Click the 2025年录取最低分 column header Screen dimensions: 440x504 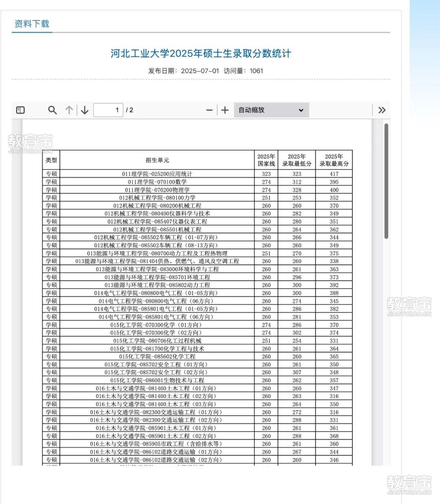297,160
